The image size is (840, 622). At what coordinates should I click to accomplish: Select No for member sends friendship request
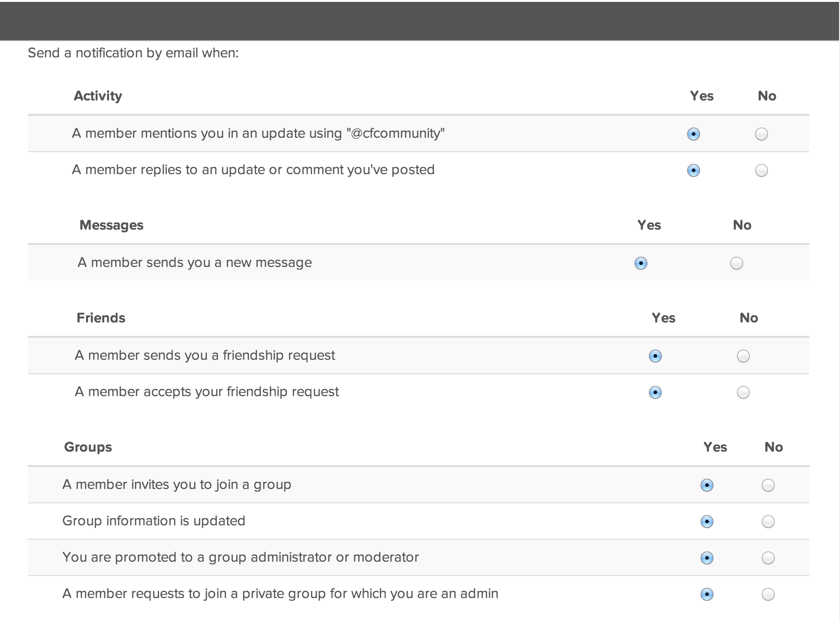coord(743,356)
